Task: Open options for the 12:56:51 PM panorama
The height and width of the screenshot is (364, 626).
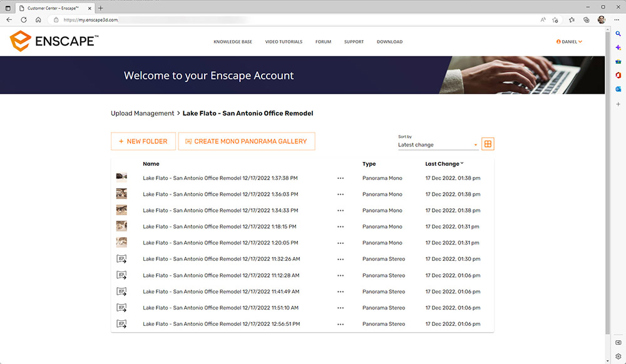Action: point(340,324)
